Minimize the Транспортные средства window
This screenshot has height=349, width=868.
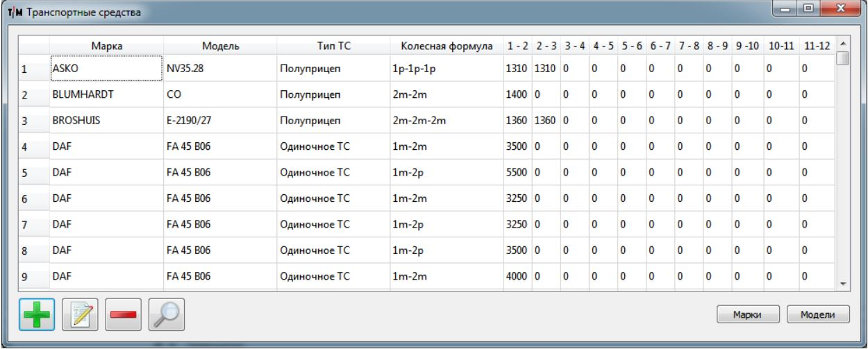tap(784, 10)
